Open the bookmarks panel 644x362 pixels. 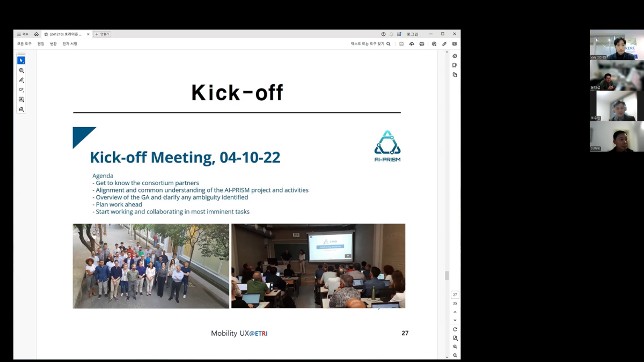455,65
